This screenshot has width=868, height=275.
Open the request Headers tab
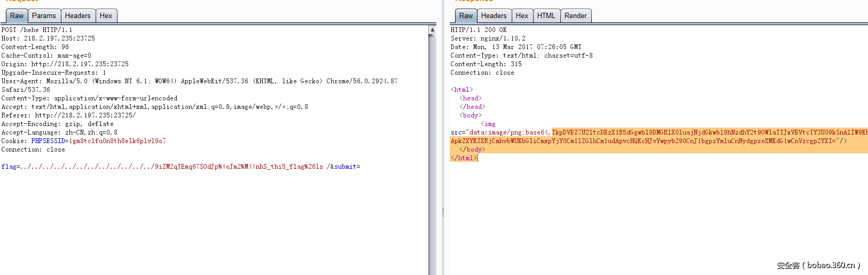(x=77, y=16)
